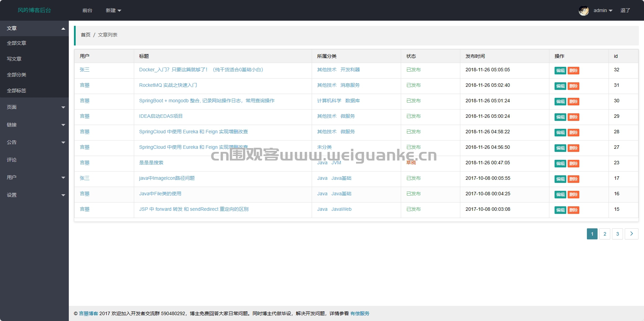Click 计算机科学 category link

click(329, 101)
